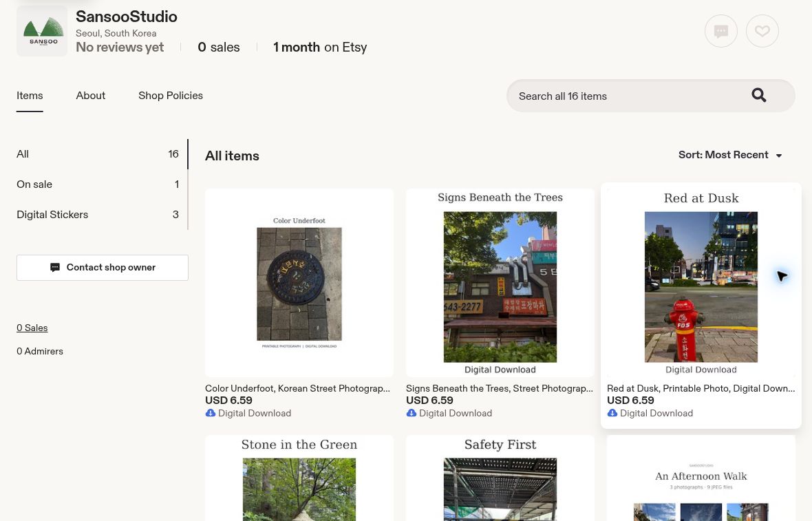Viewport: 812px width, 521px height.
Task: Click USD 6.59 price under Signs Beneath Trees
Action: point(429,401)
